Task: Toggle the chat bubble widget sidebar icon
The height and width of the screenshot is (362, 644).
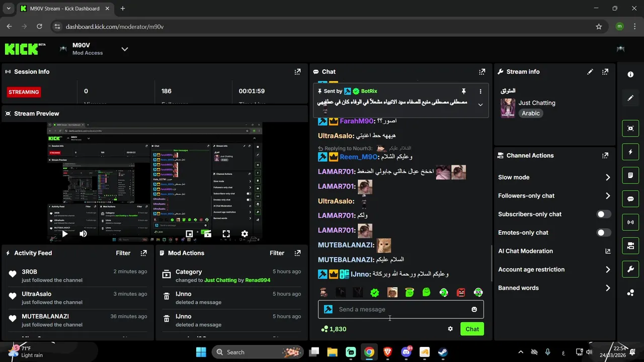Action: pyautogui.click(x=630, y=199)
